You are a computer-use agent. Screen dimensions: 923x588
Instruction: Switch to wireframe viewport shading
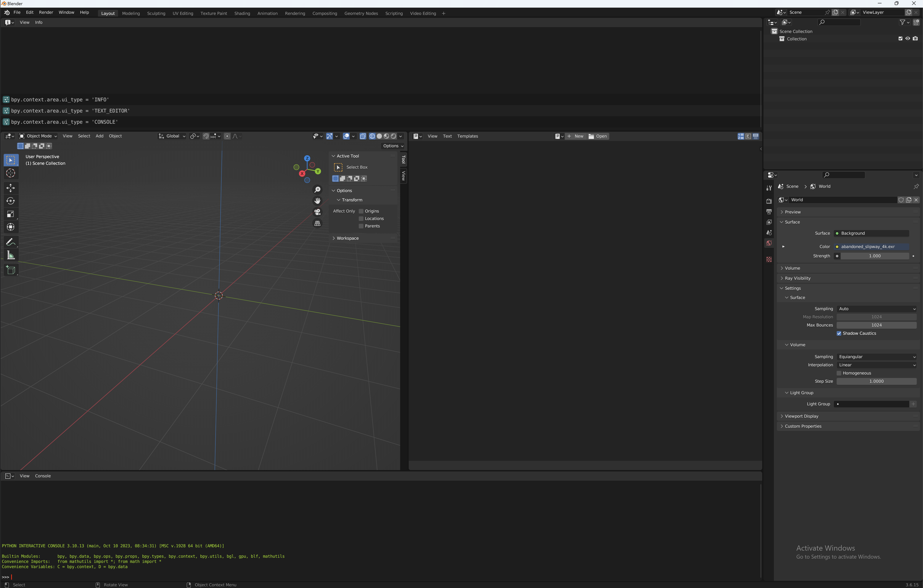coord(372,136)
